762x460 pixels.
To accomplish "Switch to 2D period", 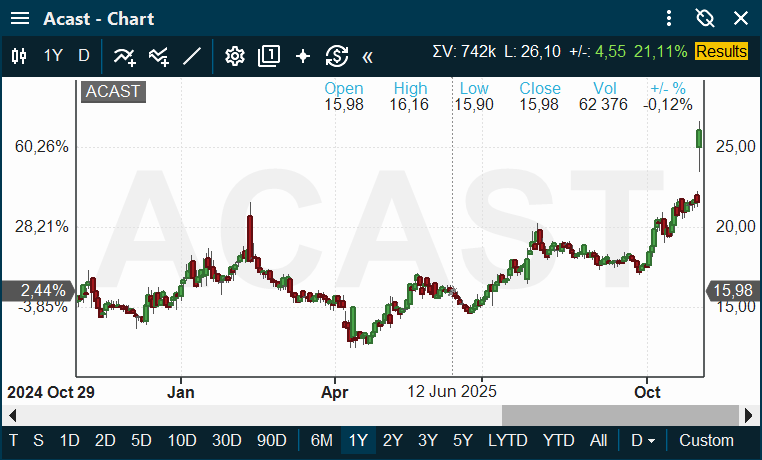I will tap(105, 441).
